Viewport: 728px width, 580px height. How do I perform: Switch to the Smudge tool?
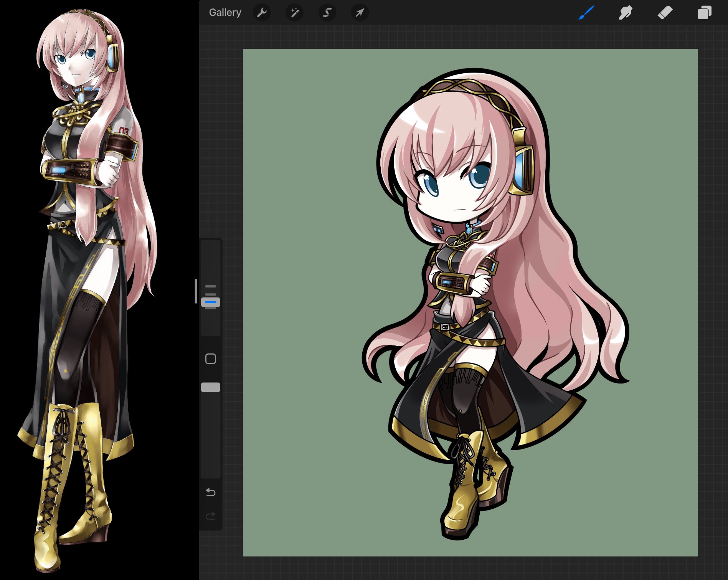626,13
